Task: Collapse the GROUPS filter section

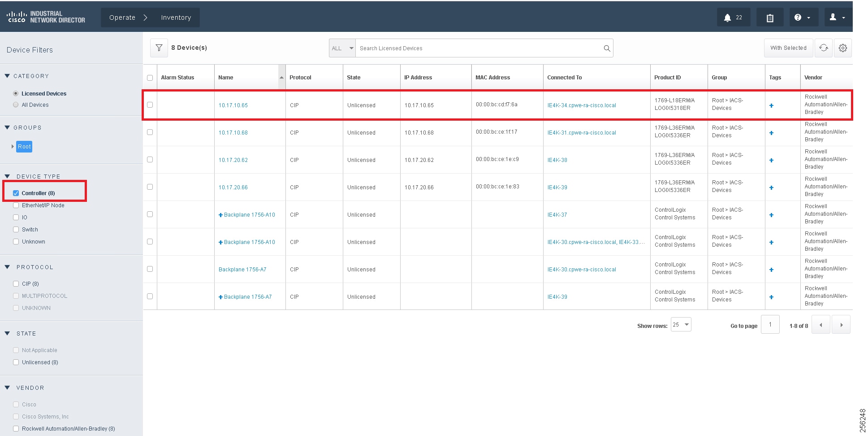Action: (7, 127)
